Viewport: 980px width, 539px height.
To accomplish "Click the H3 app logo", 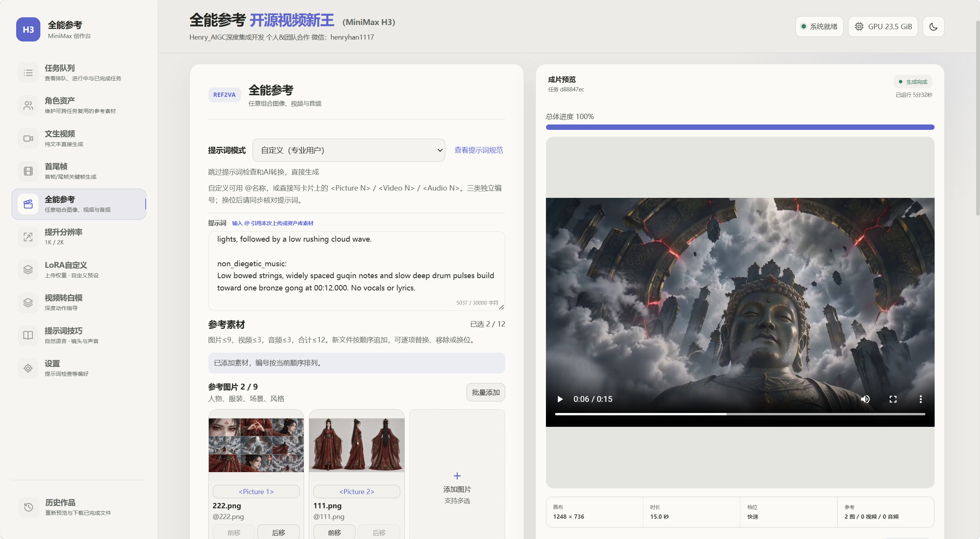I will click(x=28, y=30).
